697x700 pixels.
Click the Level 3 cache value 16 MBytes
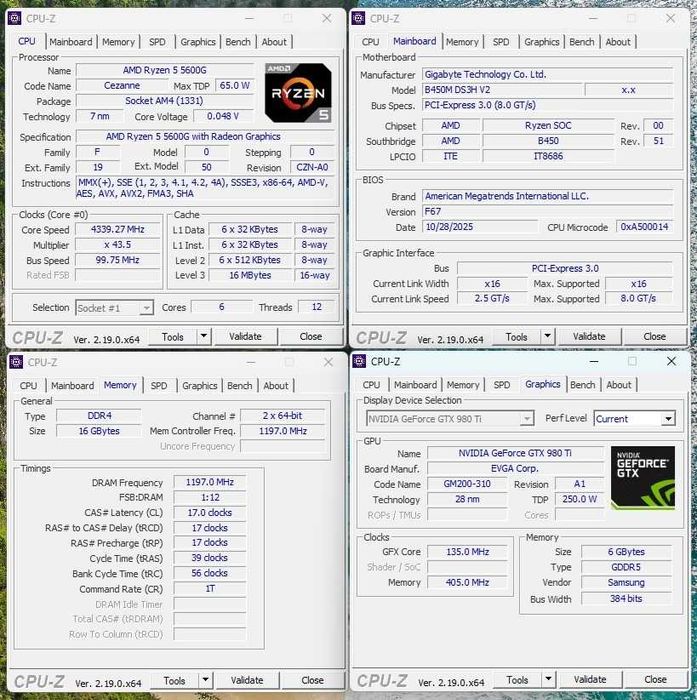pos(250,275)
